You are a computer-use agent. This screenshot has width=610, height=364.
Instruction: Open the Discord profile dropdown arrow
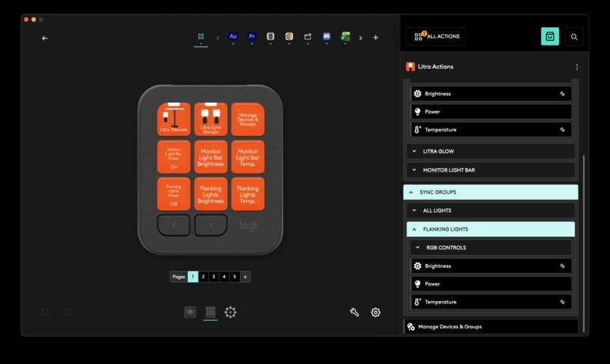pyautogui.click(x=326, y=44)
